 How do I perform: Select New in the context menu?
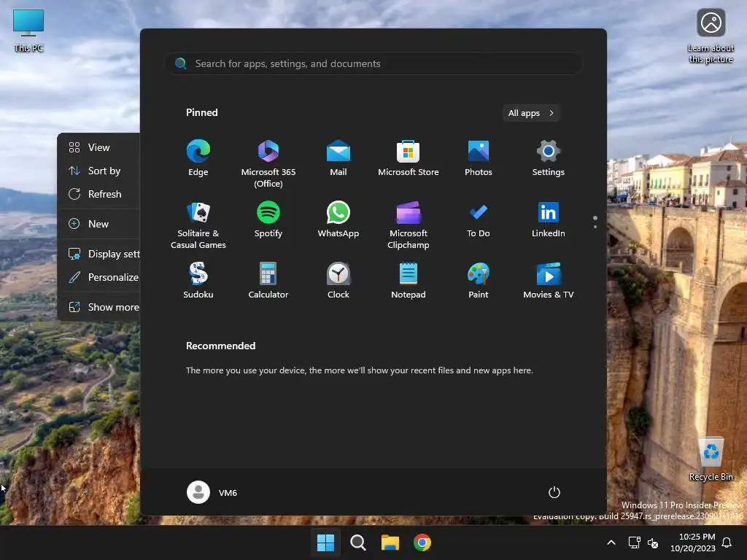98,224
